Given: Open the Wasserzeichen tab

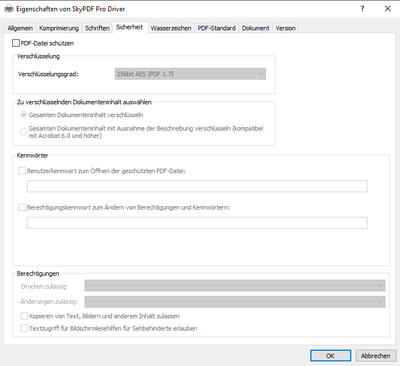Looking at the screenshot, I should [171, 28].
